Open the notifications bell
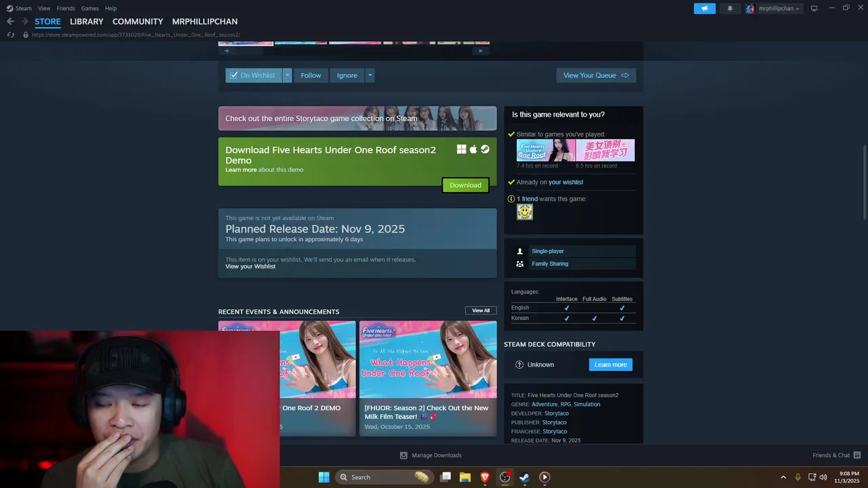The image size is (868, 488). coord(730,8)
